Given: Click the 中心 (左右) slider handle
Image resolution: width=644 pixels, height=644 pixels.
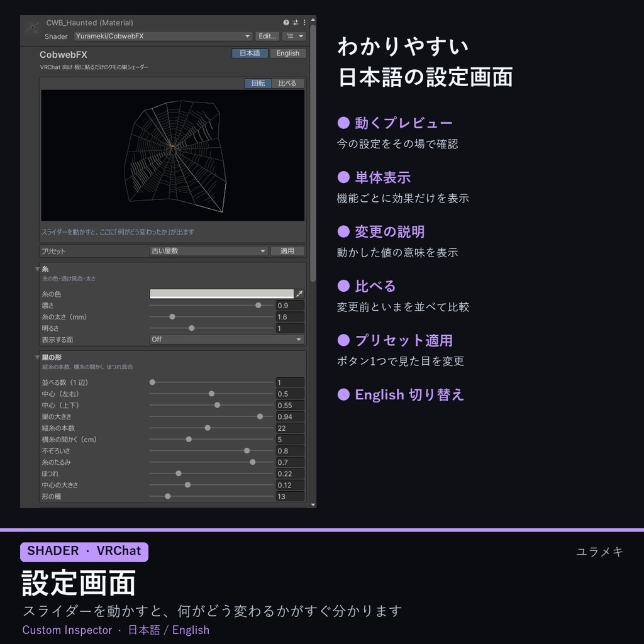Looking at the screenshot, I should (x=211, y=394).
